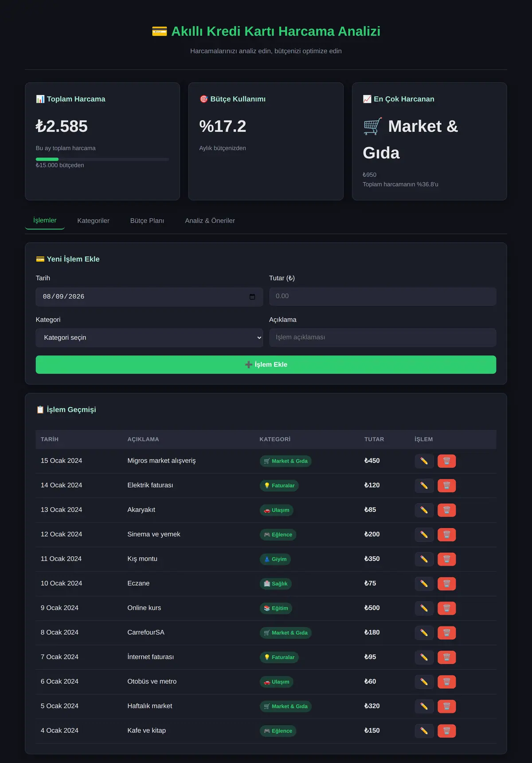Delete the Haftalık market transaction
The width and height of the screenshot is (532, 763).
click(x=446, y=706)
